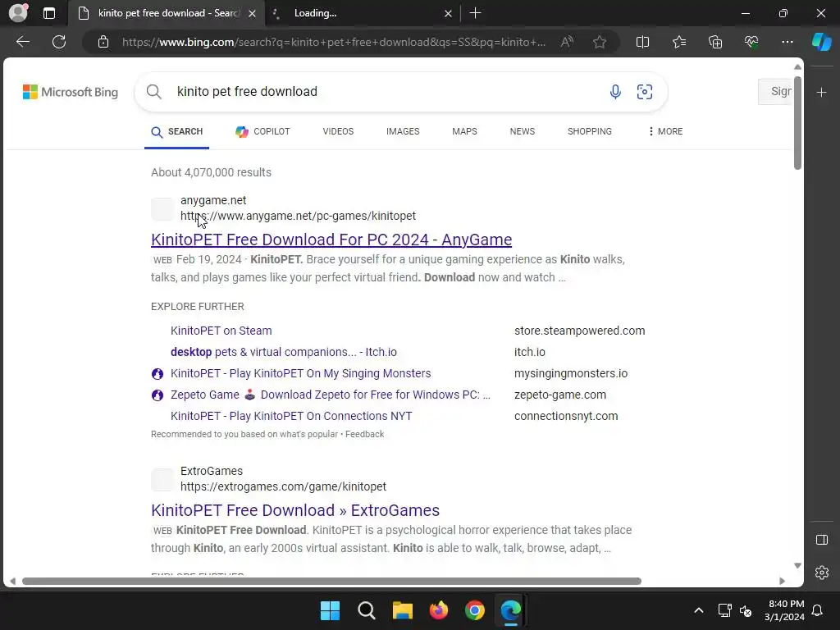
Task: Open KinitoPET Free Download For PC 2024 link
Action: [331, 240]
